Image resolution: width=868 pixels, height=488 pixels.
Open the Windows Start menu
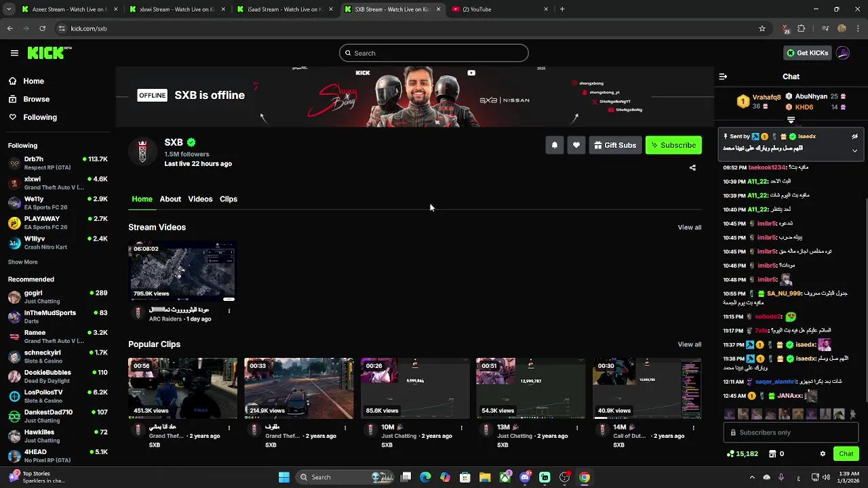[284, 477]
